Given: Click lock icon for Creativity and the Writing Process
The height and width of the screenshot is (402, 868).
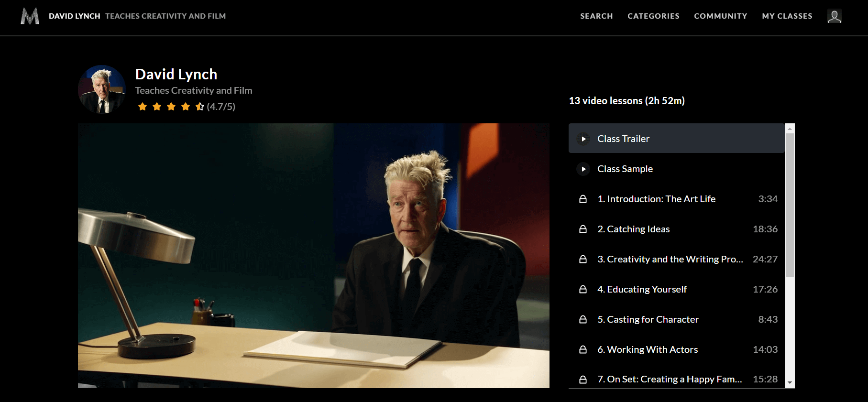Looking at the screenshot, I should (x=583, y=259).
